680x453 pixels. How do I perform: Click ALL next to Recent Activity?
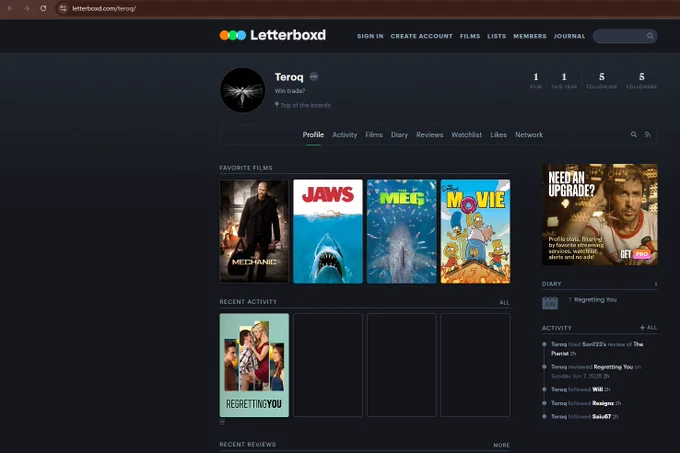[504, 303]
